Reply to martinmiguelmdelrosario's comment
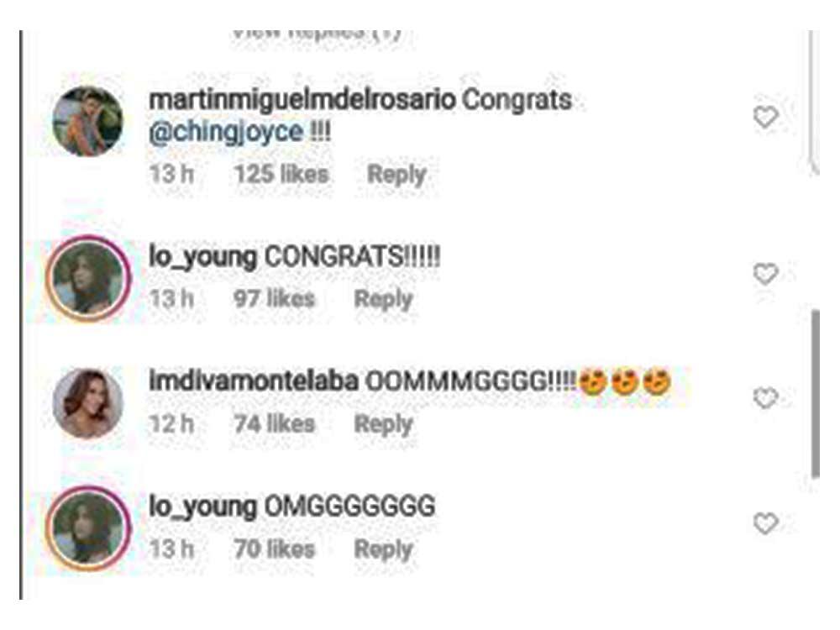Viewport: 840px width, 630px height. (396, 175)
